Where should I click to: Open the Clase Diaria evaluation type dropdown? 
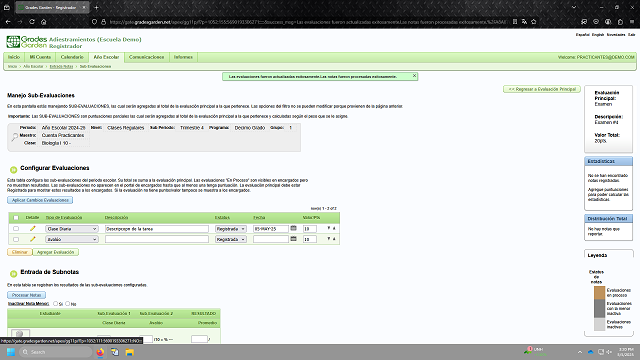click(x=71, y=229)
